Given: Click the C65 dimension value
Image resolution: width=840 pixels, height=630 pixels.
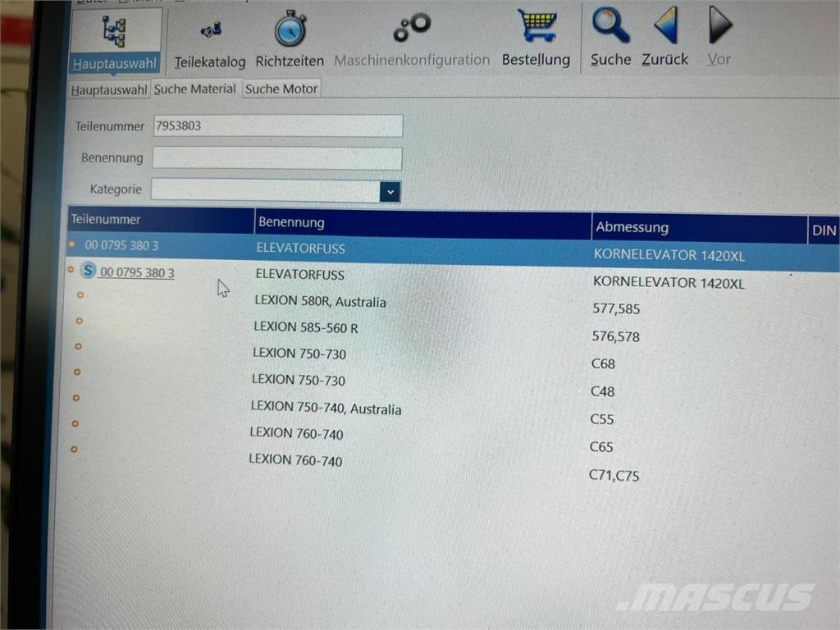Looking at the screenshot, I should pyautogui.click(x=601, y=447).
